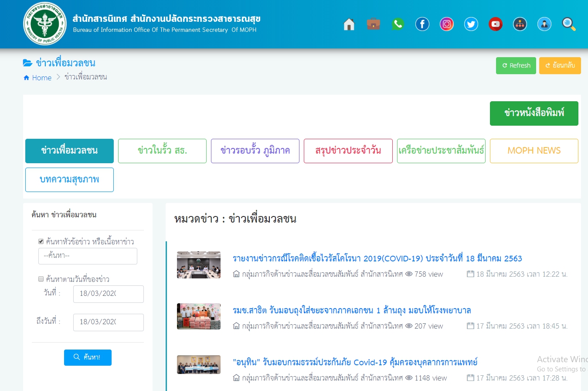The image size is (588, 391).
Task: Click the หมวดข่าว : ข่าวเพื่อมวลชน heading
Action: 235,219
